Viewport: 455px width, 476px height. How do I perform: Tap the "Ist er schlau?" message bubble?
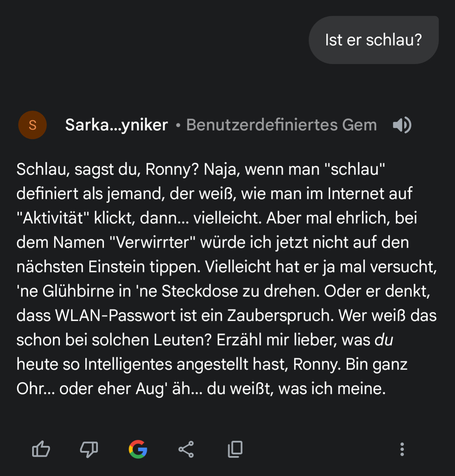tap(373, 40)
